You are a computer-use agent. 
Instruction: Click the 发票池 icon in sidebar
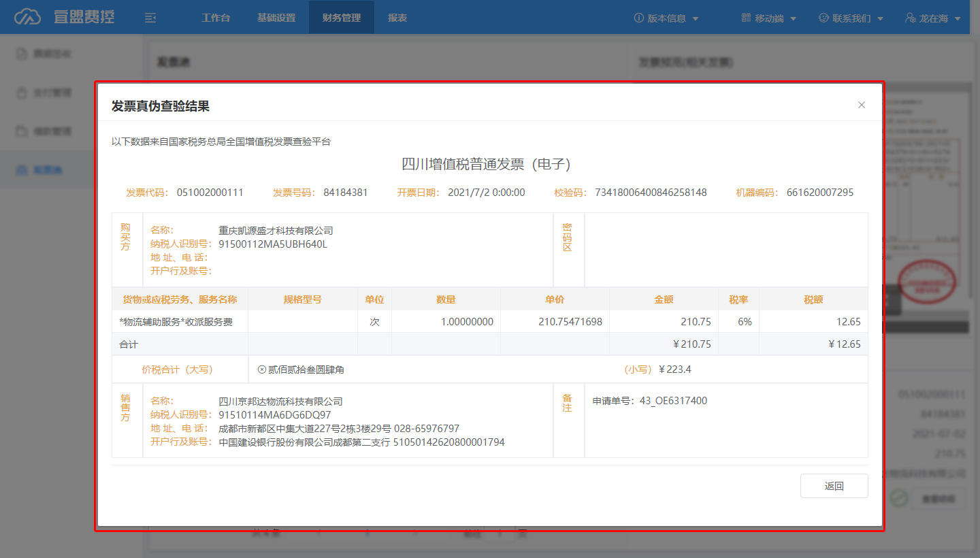pos(21,169)
